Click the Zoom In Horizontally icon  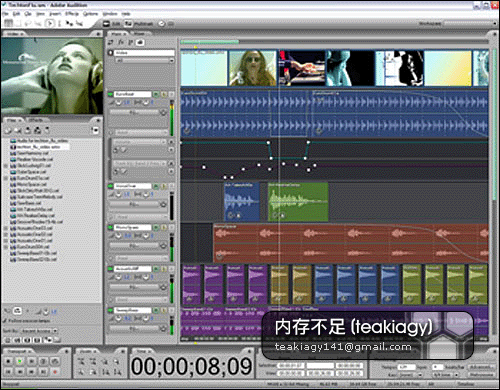coord(81,361)
